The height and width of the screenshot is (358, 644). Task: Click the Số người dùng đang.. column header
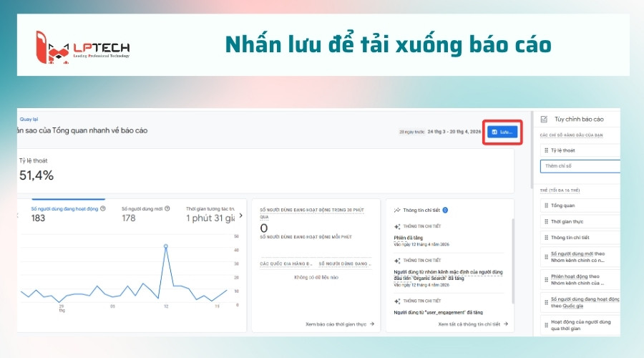click(x=345, y=263)
